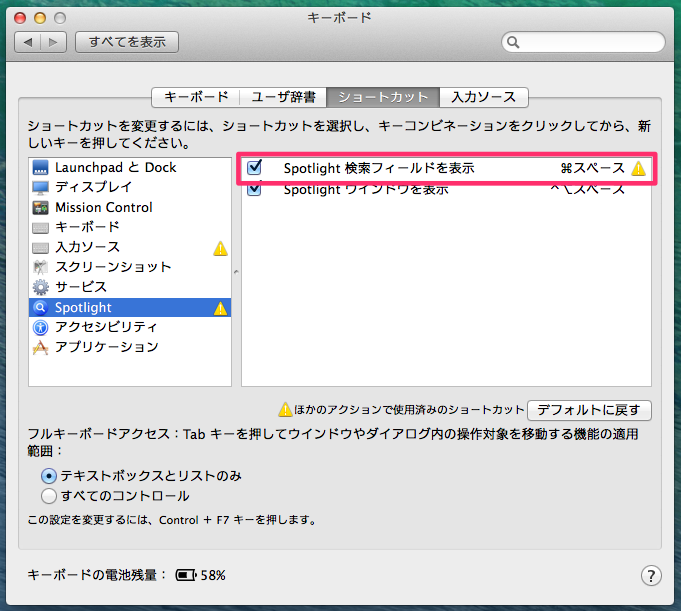Click warning icon next to ⌘スペース
Viewport: 681px width, 611px height.
(x=638, y=168)
